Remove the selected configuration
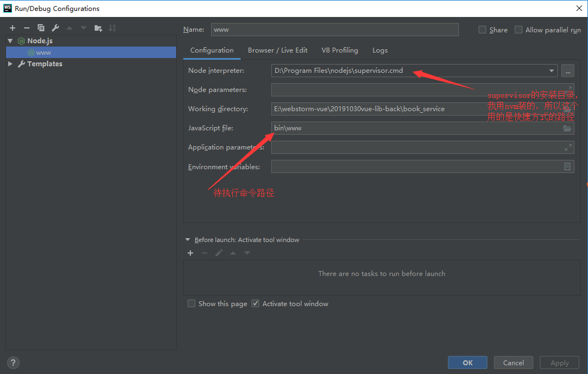 [26, 27]
